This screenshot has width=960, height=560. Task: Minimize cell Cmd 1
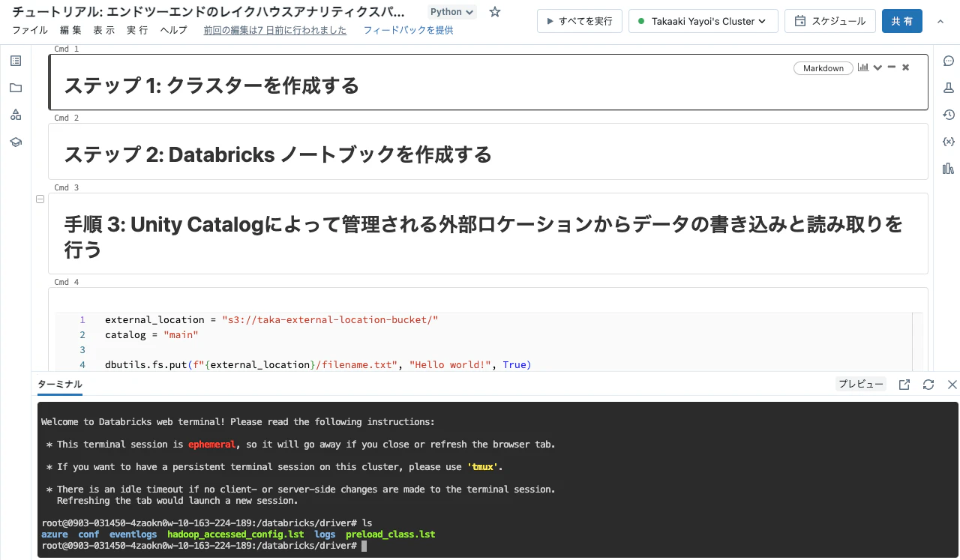(891, 67)
